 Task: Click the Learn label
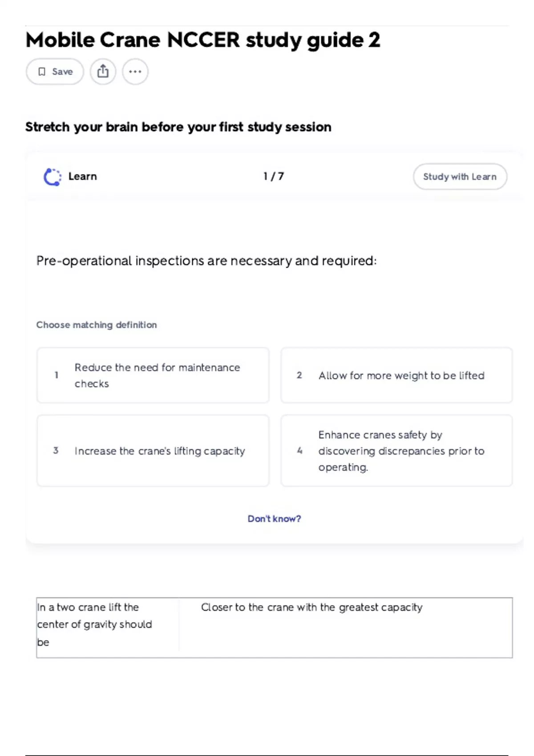(82, 177)
